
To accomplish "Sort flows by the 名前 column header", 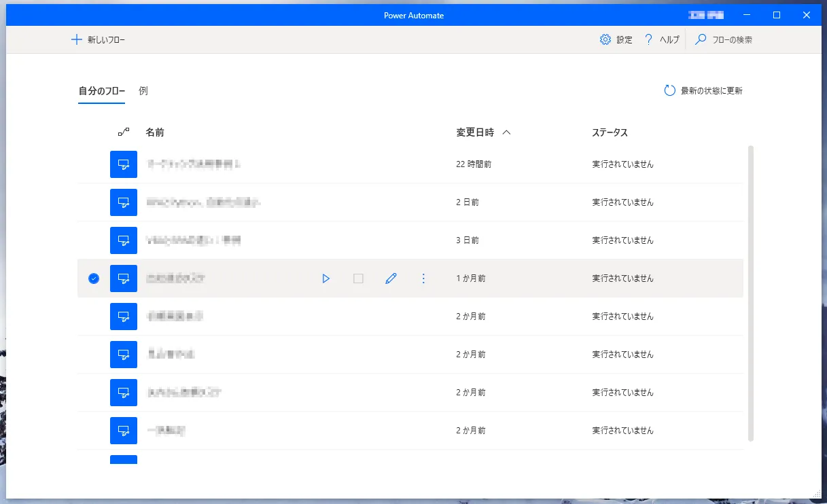I will coord(155,132).
